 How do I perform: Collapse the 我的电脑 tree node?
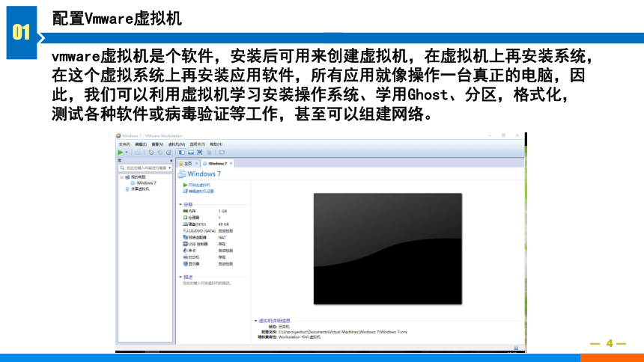pyautogui.click(x=121, y=177)
